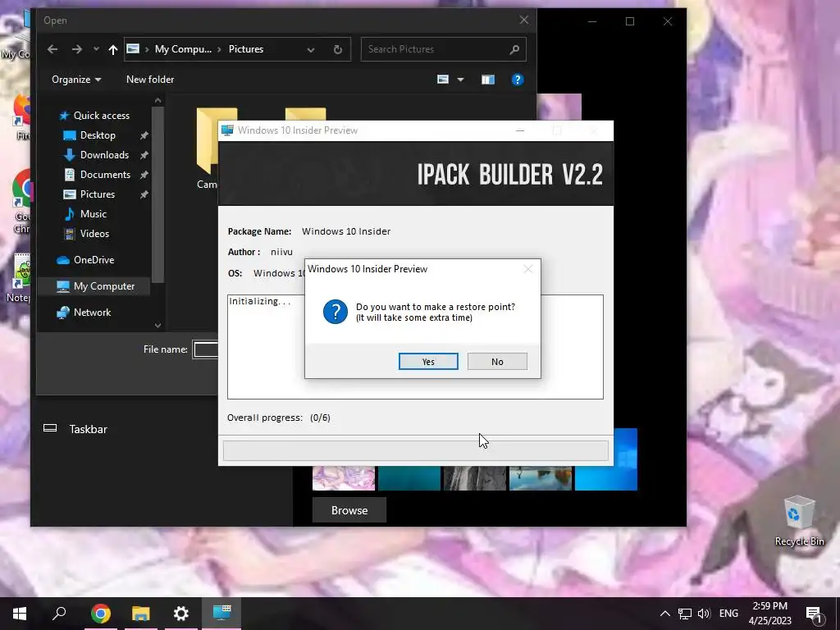Open the volume tray icon
Screen dimensions: 840x630
(703, 614)
